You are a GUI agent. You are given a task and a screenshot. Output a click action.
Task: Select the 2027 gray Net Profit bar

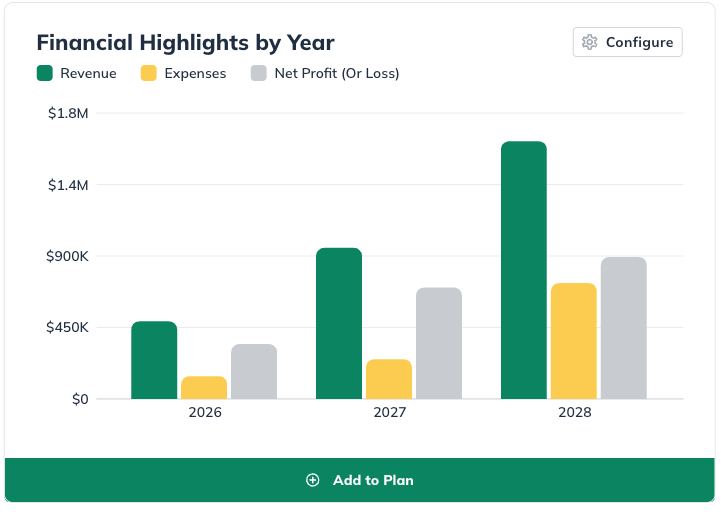(439, 343)
